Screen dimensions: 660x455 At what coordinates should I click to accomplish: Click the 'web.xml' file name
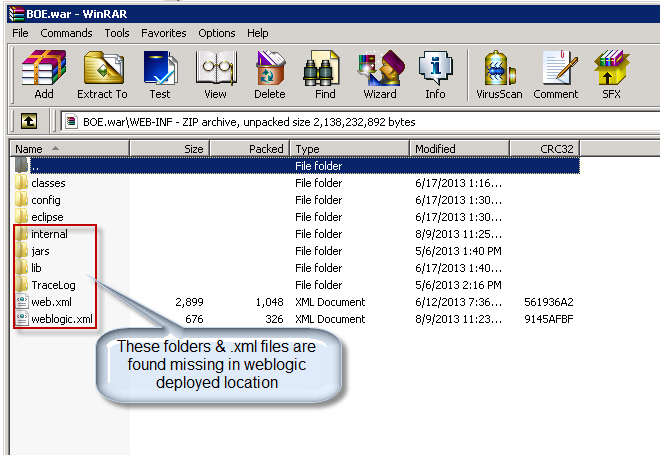click(51, 302)
